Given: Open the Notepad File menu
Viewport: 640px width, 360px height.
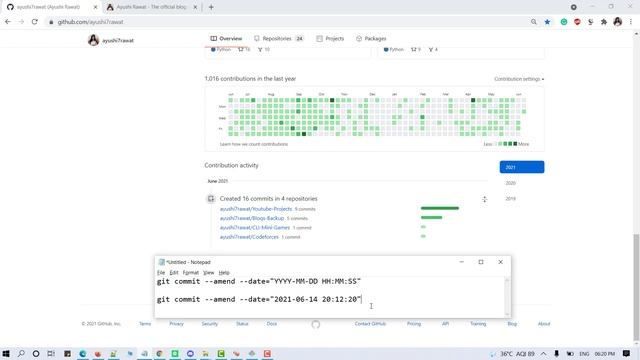Looking at the screenshot, I should [x=161, y=273].
